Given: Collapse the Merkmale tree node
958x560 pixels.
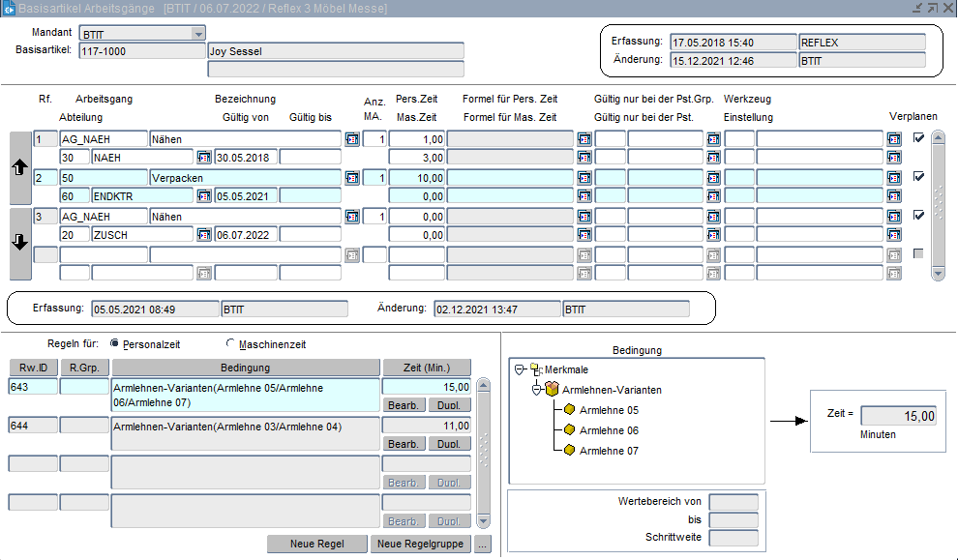Looking at the screenshot, I should [520, 369].
